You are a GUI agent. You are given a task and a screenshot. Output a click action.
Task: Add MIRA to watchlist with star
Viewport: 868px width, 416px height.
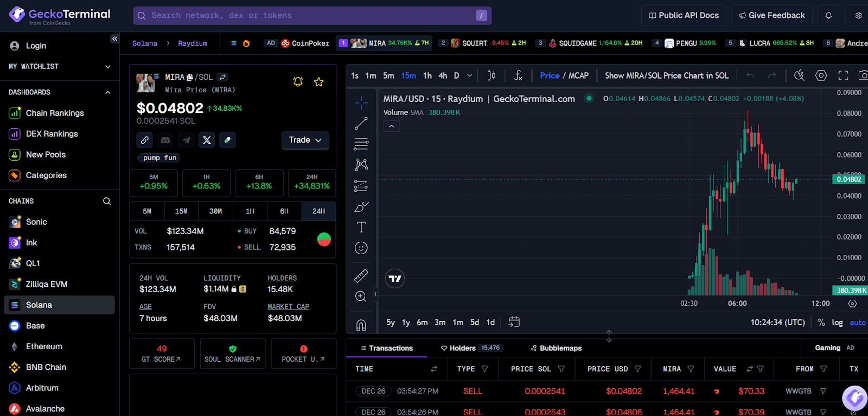point(319,82)
